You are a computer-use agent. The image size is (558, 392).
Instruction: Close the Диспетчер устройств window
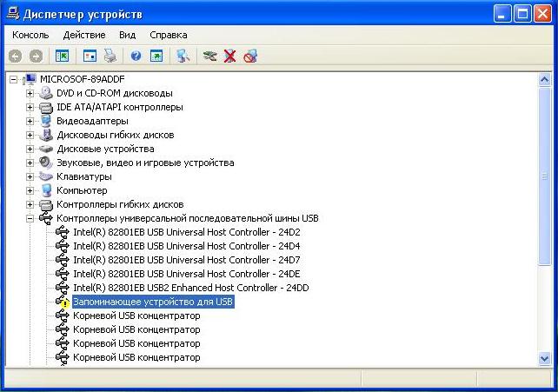[x=542, y=14]
